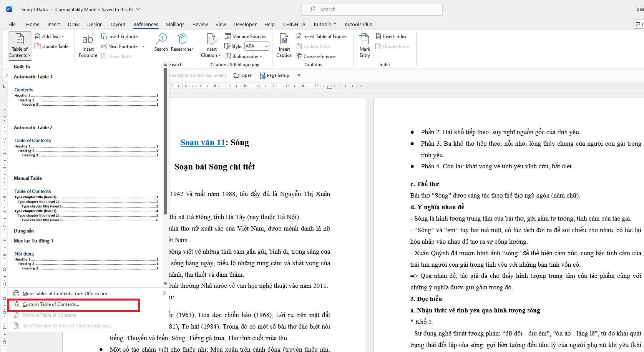
Task: Click the More Tables of Contents globe icon
Action: [16, 293]
